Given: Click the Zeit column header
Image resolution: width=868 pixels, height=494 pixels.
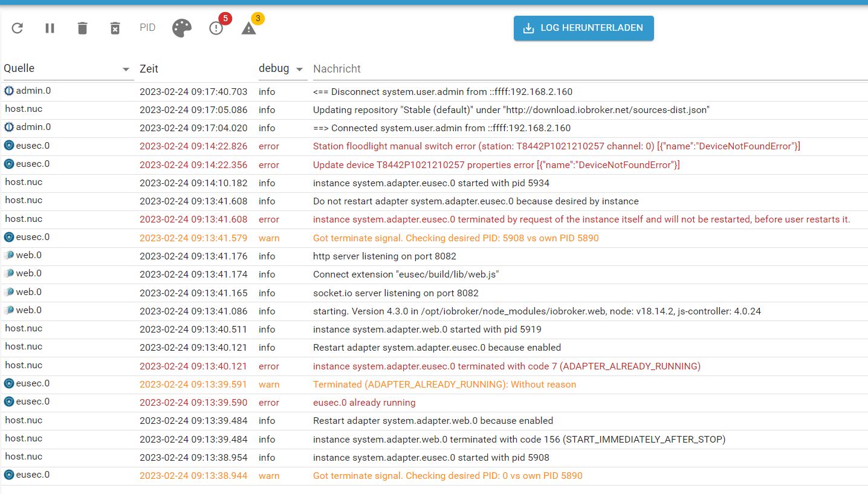Looking at the screenshot, I should pyautogui.click(x=149, y=69).
